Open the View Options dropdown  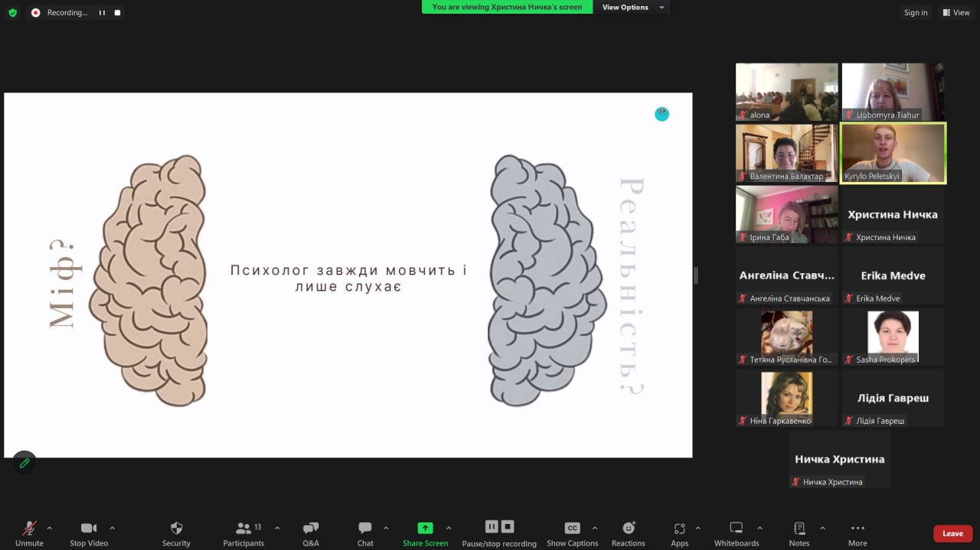632,7
